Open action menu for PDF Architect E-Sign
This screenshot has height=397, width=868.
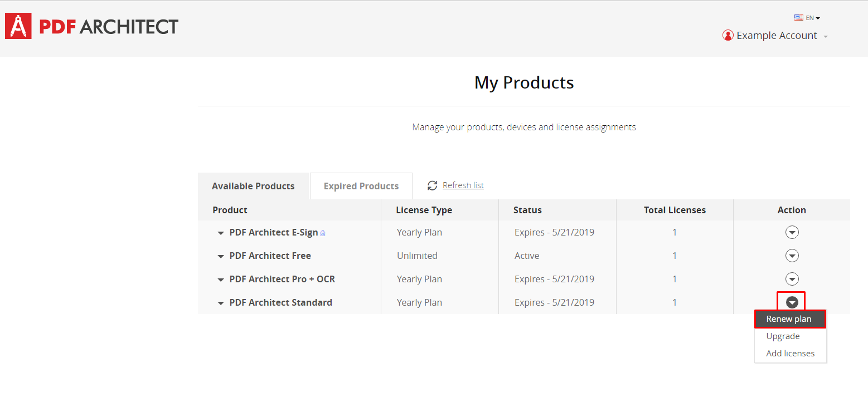tap(792, 232)
